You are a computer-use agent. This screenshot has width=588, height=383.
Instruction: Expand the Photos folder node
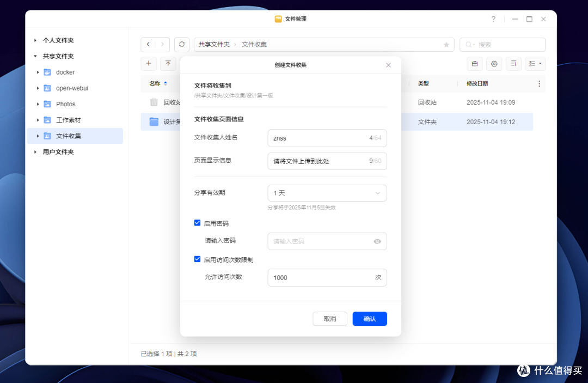click(x=38, y=104)
